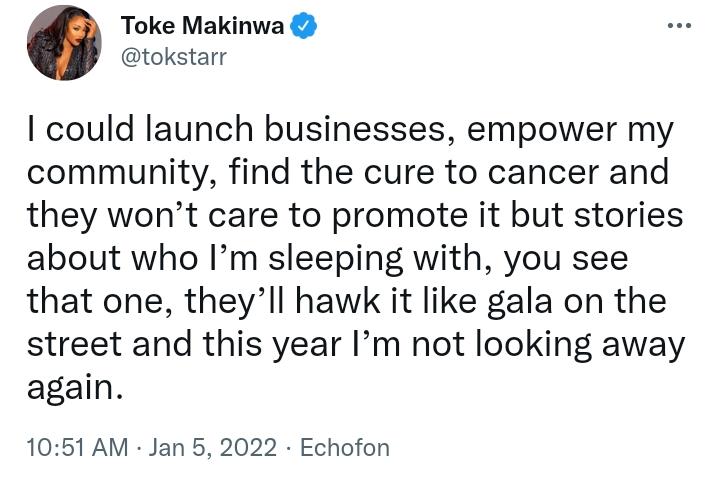
Task: Open the @tokstarr handle link
Action: point(174,57)
